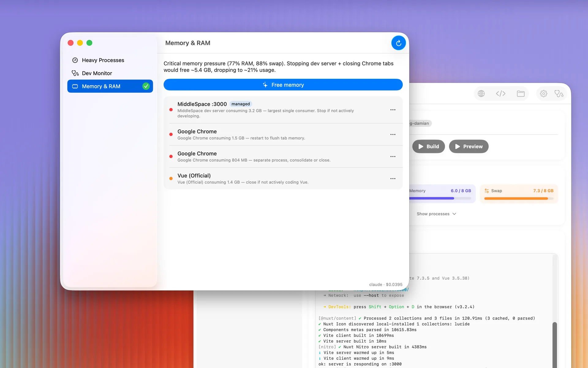Click the 'MiddleSpace :3000' process name
Viewport: 588px width, 368px height.
point(202,104)
